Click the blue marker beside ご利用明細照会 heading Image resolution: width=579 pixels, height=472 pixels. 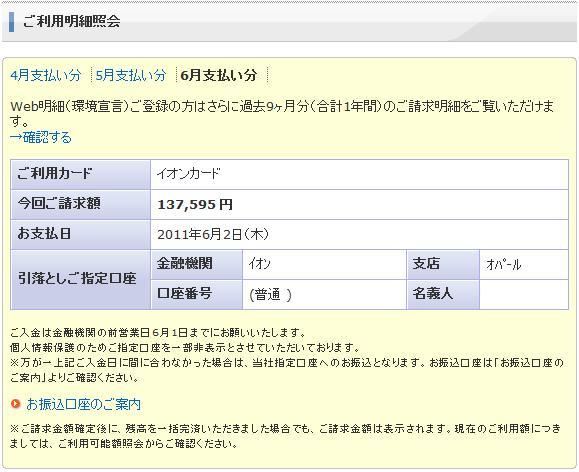point(11,22)
